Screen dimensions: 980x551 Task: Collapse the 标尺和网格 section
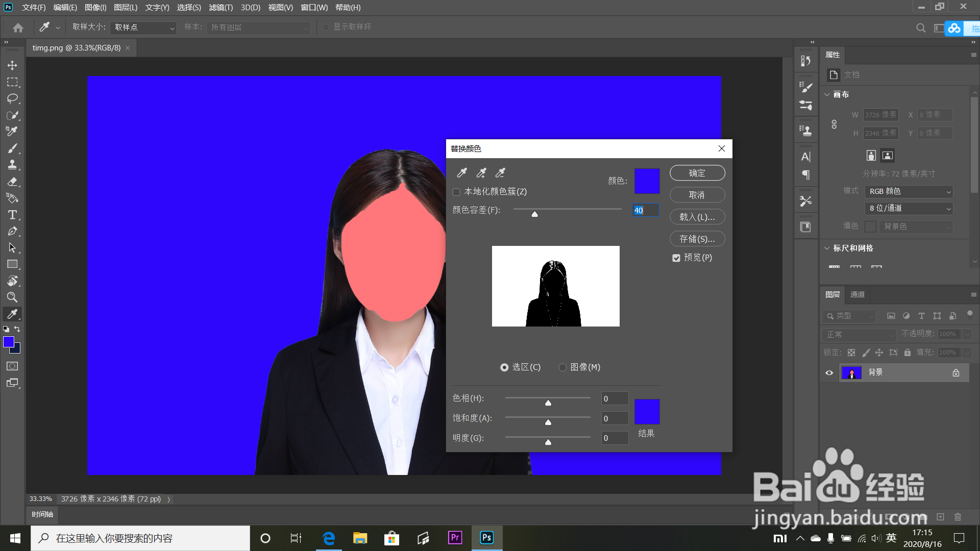point(827,248)
